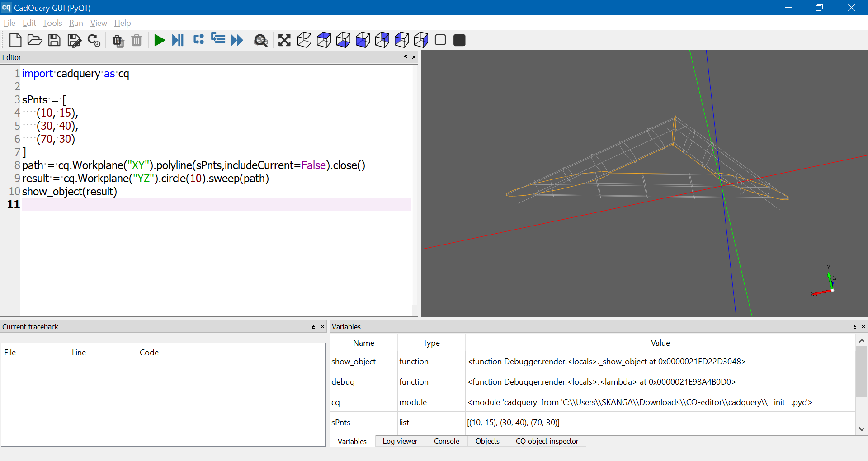This screenshot has height=461, width=868.
Task: Switch to front view of the model
Action: [x=363, y=40]
